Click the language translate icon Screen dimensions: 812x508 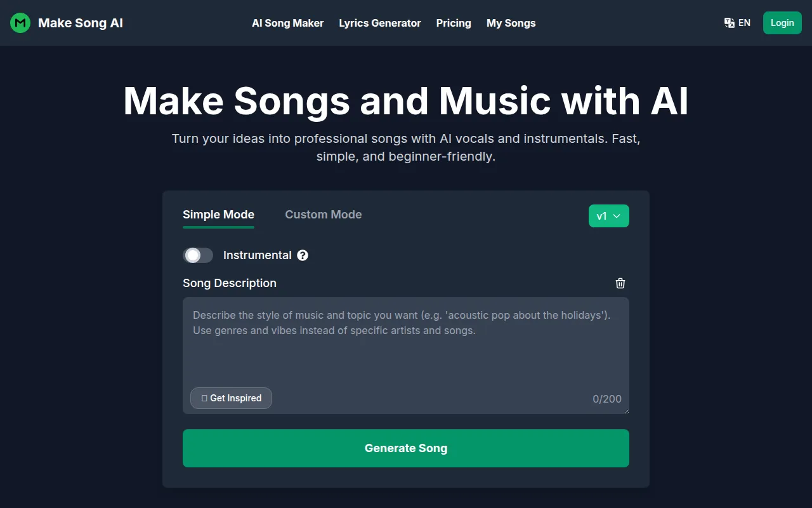point(730,23)
